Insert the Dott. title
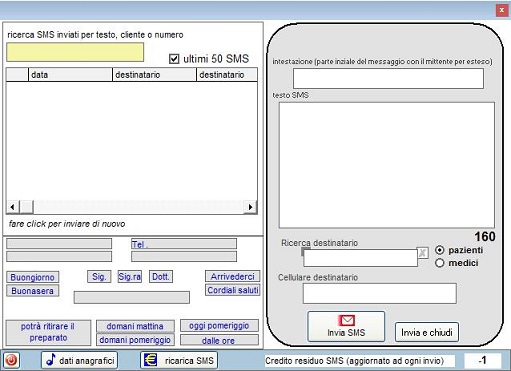This screenshot has height=371, width=511. [161, 277]
